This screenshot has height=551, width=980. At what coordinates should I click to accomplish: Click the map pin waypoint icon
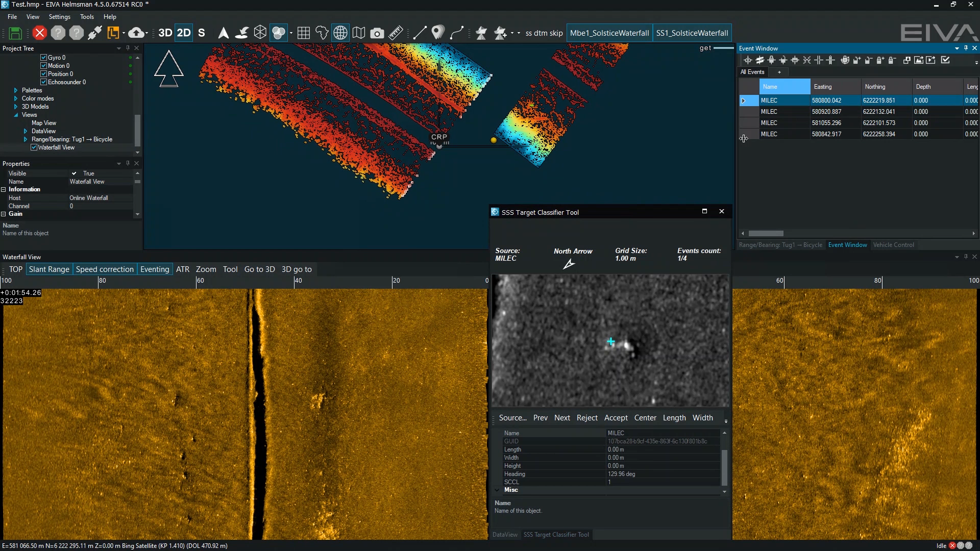coord(437,33)
